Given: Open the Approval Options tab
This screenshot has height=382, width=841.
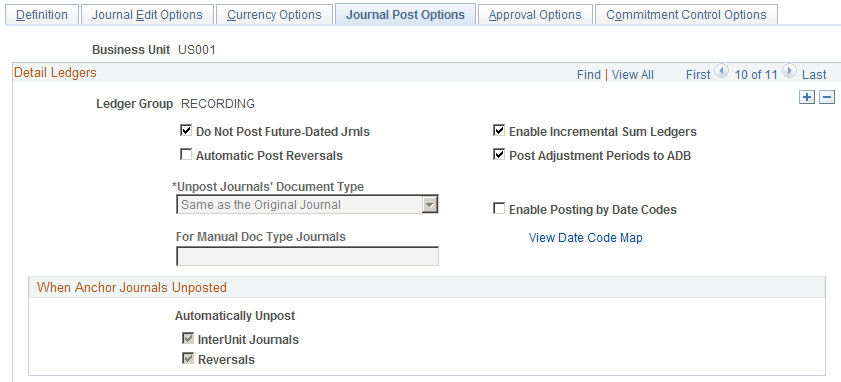Looking at the screenshot, I should [535, 14].
